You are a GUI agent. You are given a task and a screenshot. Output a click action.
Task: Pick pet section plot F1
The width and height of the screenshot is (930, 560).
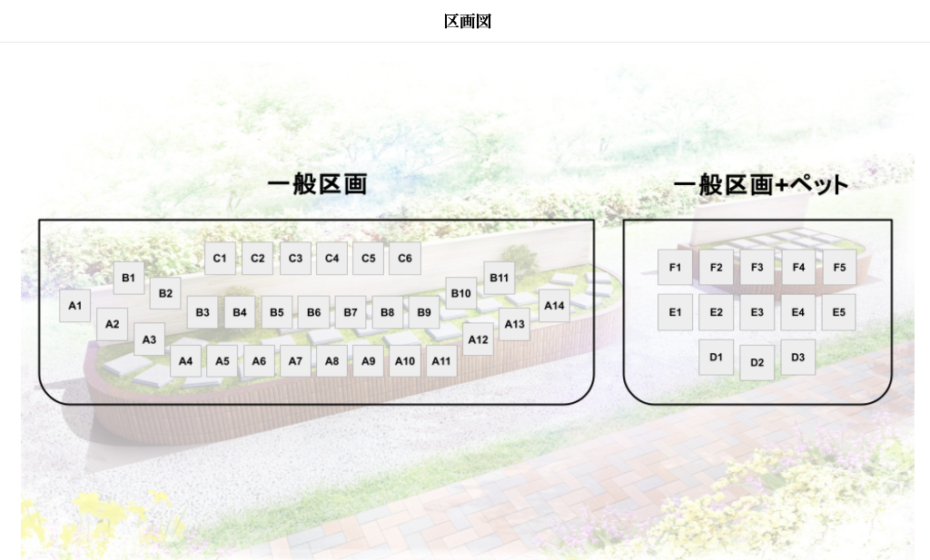tap(675, 268)
